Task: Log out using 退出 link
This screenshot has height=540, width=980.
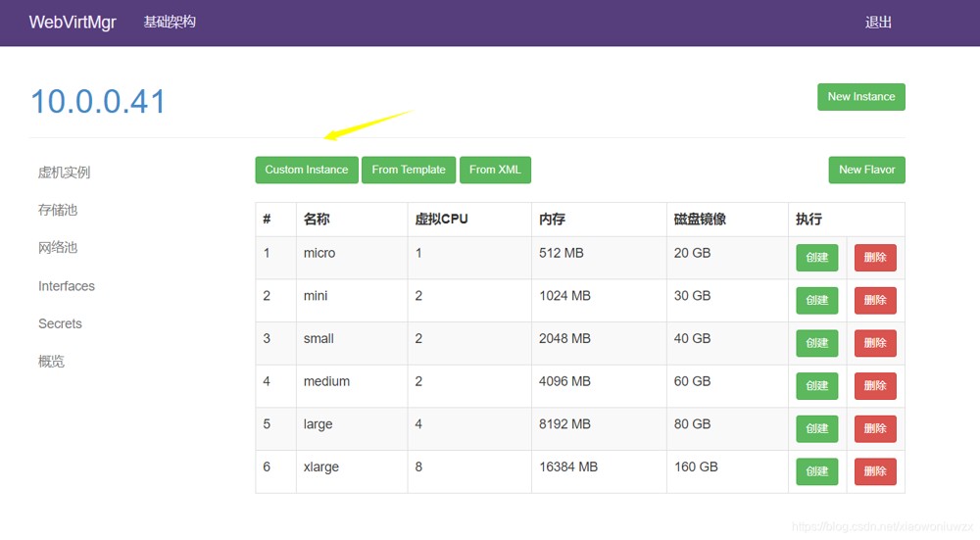Action: pos(878,23)
